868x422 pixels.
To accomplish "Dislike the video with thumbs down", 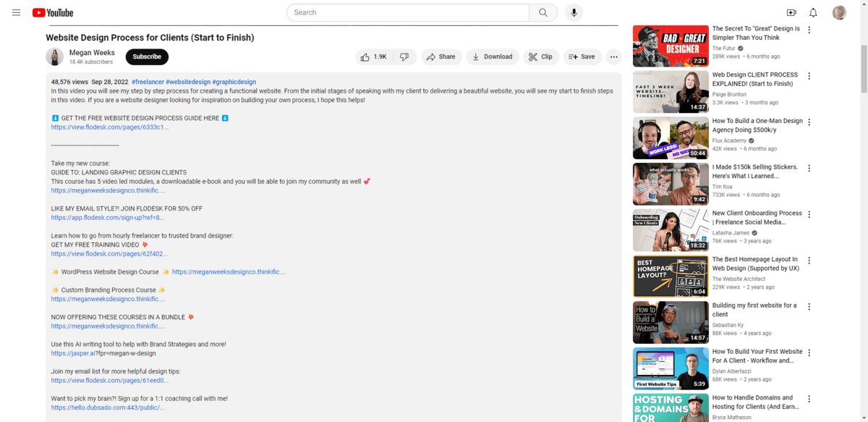I will pos(405,57).
